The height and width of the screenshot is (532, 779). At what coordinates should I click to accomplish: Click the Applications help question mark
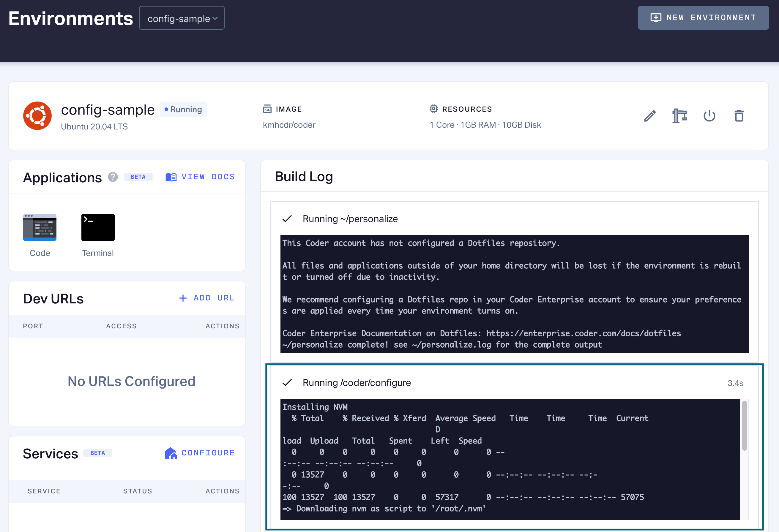[x=113, y=177]
